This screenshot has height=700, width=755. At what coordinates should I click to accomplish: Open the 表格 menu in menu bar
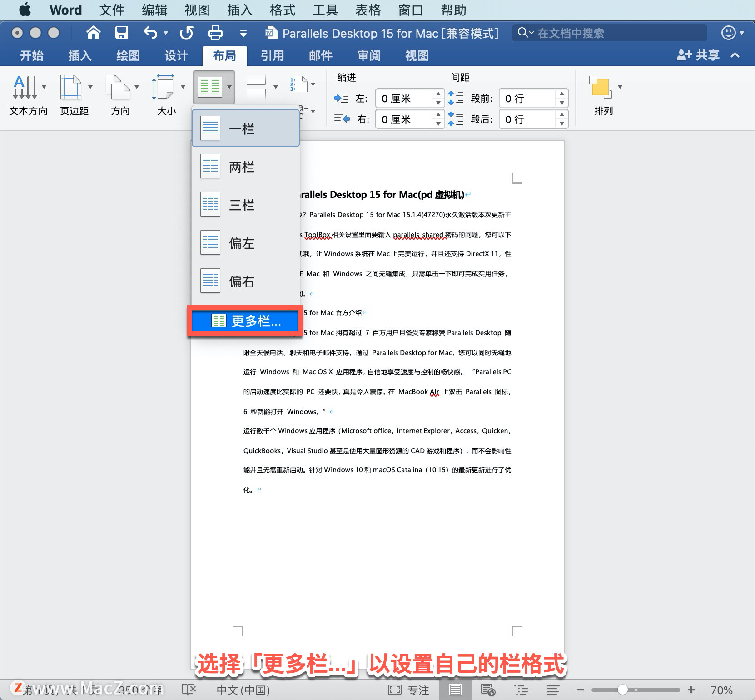tap(368, 10)
